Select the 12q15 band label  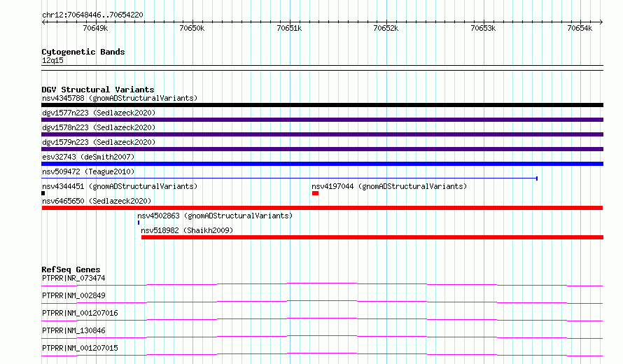click(x=52, y=60)
